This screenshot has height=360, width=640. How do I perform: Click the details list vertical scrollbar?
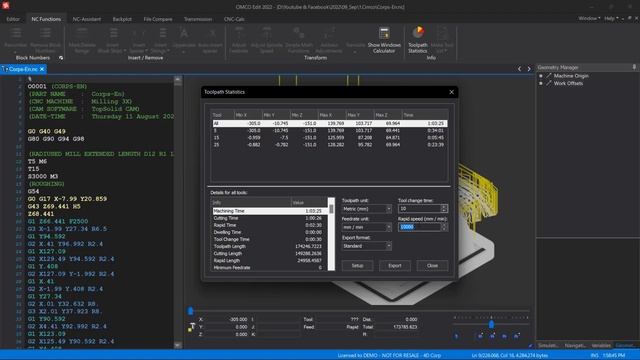(331, 234)
